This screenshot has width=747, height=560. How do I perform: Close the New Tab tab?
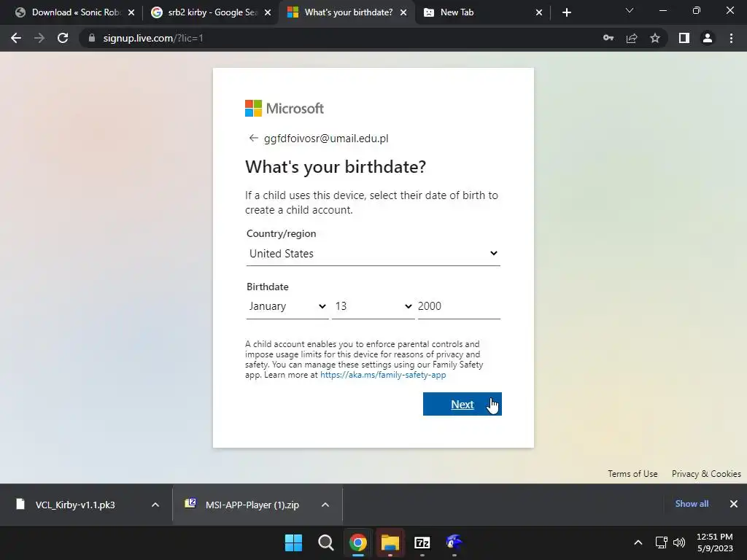(539, 12)
